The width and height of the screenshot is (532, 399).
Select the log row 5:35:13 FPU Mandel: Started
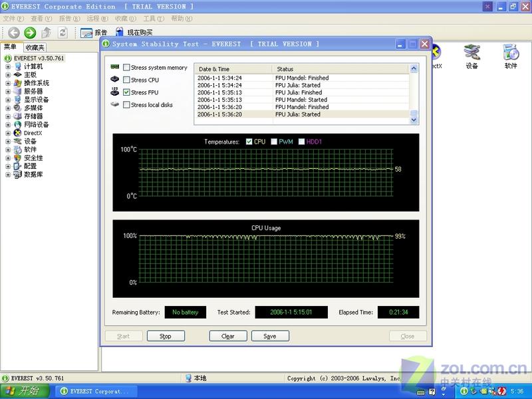tap(302, 100)
